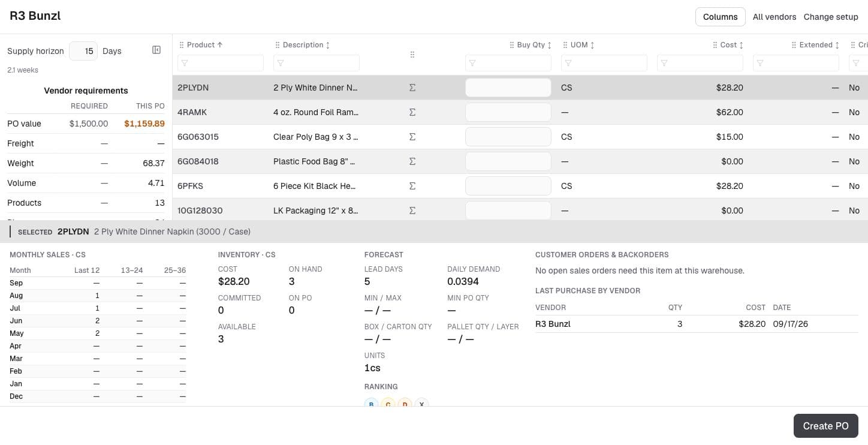Click the Cost column filter box
The image size is (868, 445).
[700, 63]
